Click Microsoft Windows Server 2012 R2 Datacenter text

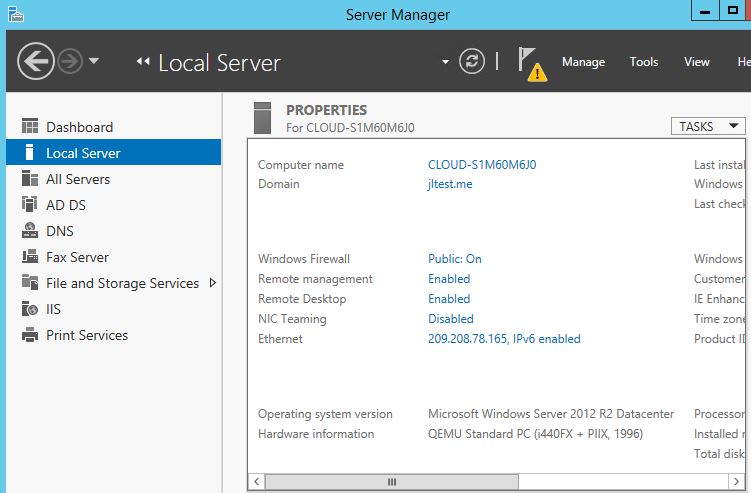click(551, 414)
